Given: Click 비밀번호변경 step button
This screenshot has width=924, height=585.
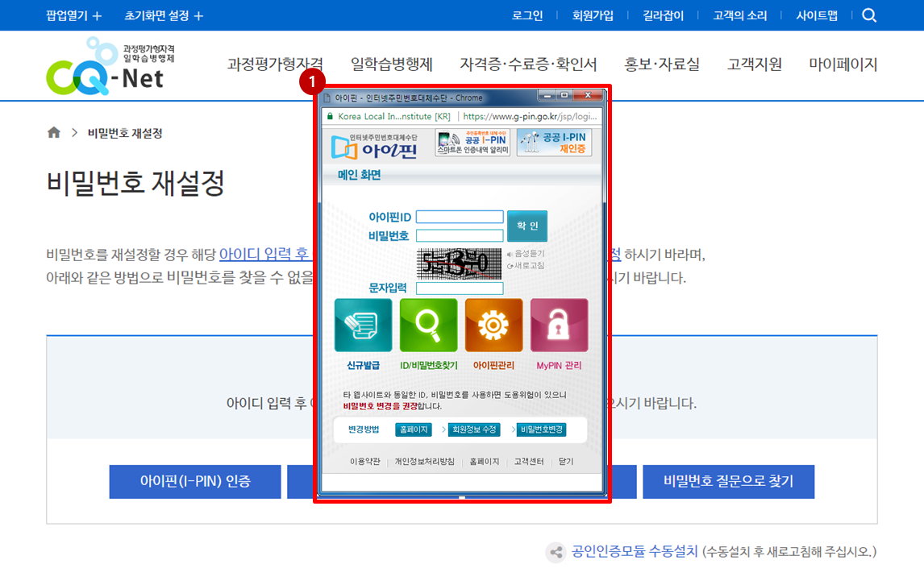Looking at the screenshot, I should (542, 429).
